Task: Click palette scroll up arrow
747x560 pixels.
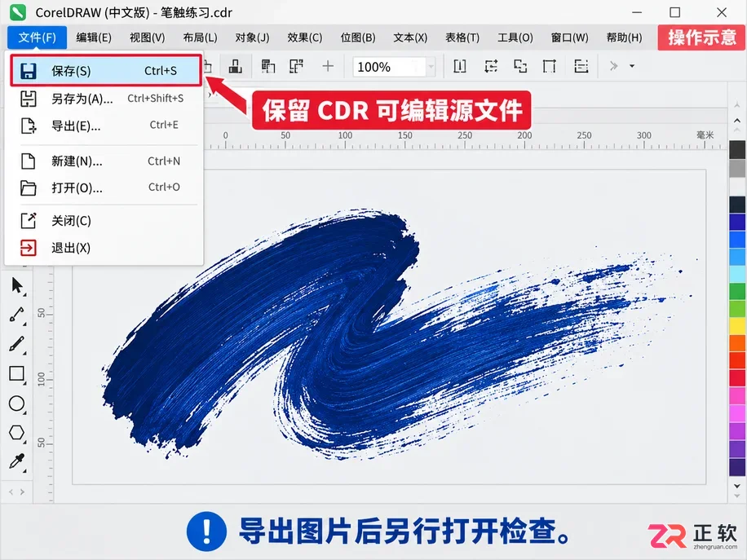Action: [x=737, y=121]
